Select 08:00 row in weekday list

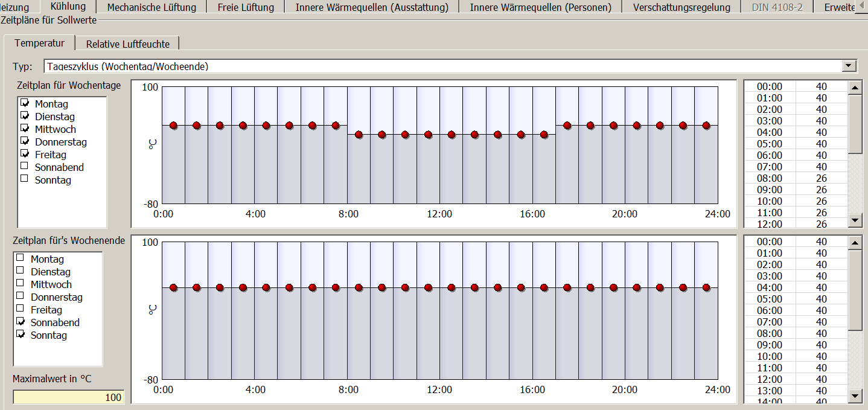point(795,178)
